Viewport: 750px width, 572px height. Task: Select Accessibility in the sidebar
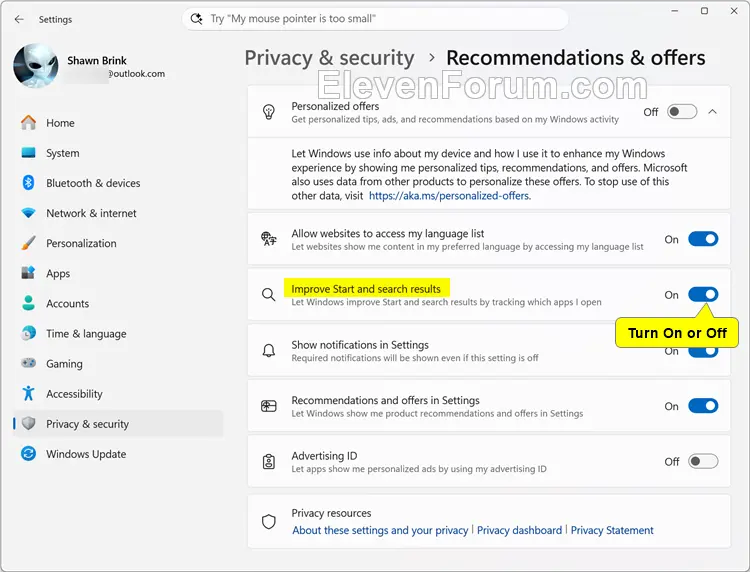(x=118, y=394)
